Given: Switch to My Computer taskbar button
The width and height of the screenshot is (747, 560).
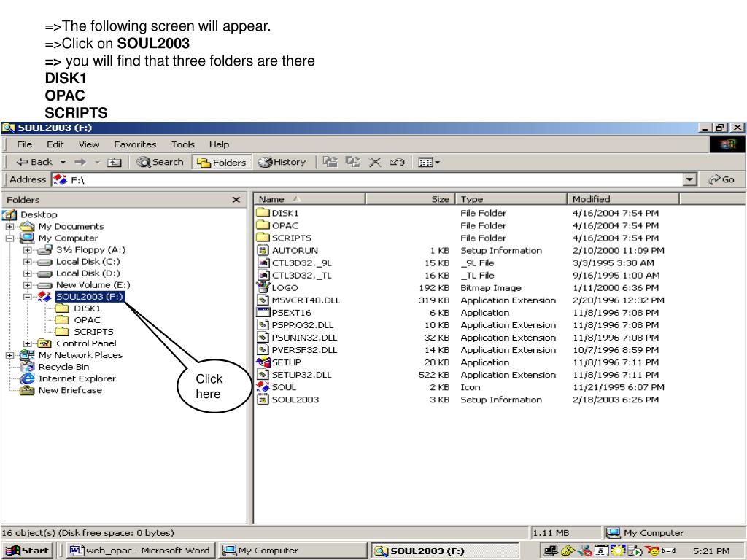Looking at the screenshot, I should (x=293, y=551).
